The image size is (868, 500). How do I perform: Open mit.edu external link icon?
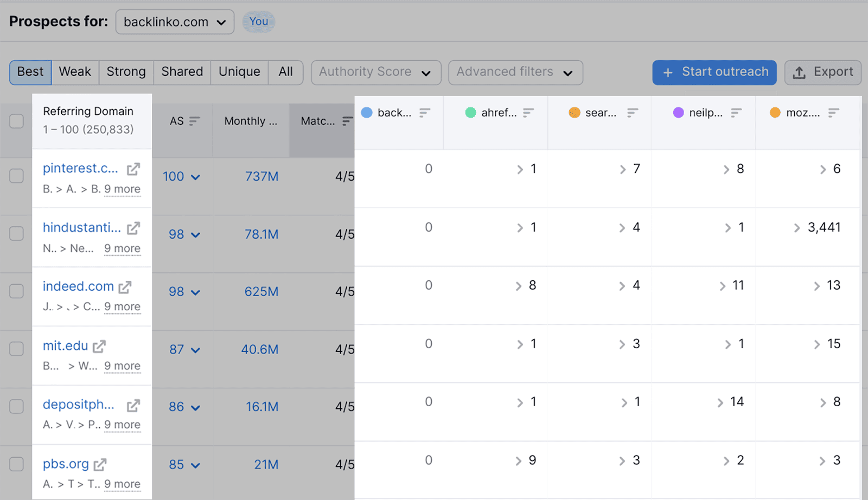(x=99, y=346)
